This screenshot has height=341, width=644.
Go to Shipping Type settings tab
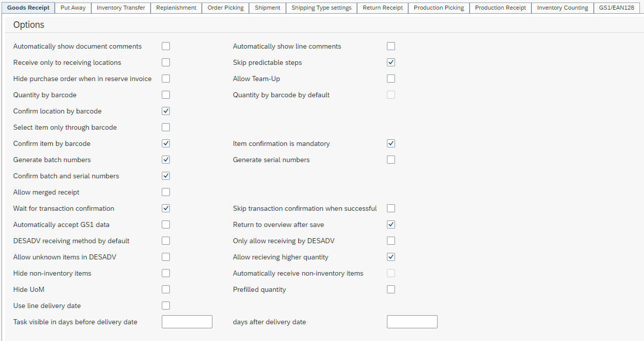321,8
